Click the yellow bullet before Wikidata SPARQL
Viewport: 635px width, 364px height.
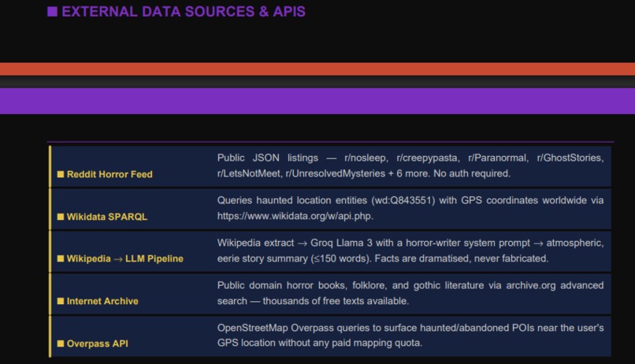click(x=61, y=217)
